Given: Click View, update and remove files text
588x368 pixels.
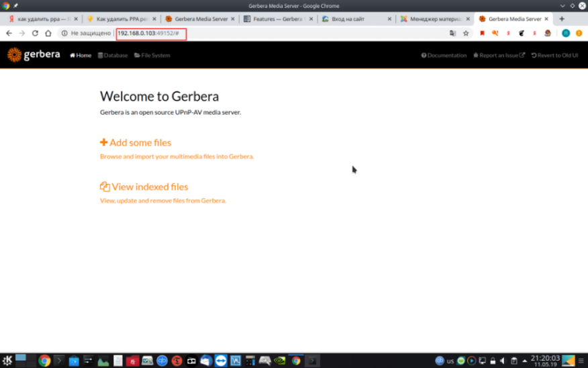Looking at the screenshot, I should pyautogui.click(x=162, y=201).
